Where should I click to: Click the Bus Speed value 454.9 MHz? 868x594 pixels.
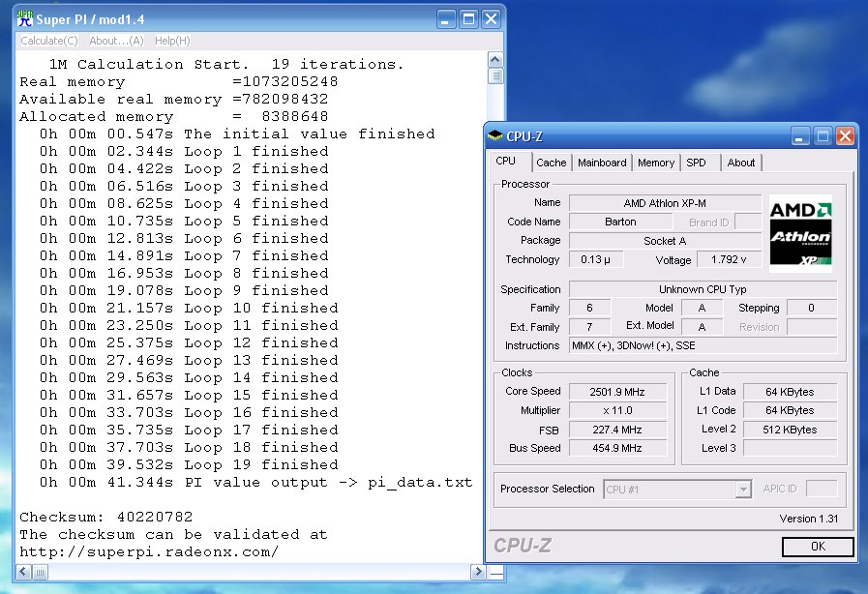[617, 448]
